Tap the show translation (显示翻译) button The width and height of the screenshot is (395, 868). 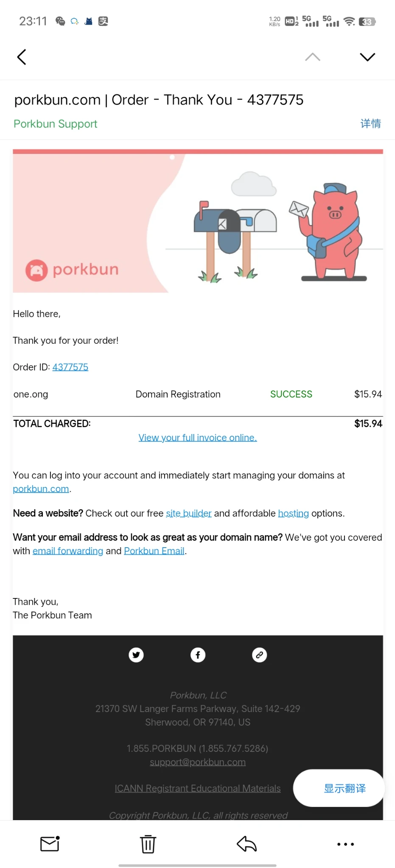click(344, 788)
